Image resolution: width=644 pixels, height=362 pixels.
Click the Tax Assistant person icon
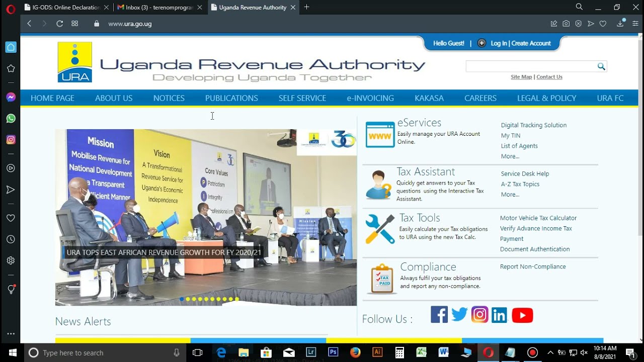pos(378,185)
